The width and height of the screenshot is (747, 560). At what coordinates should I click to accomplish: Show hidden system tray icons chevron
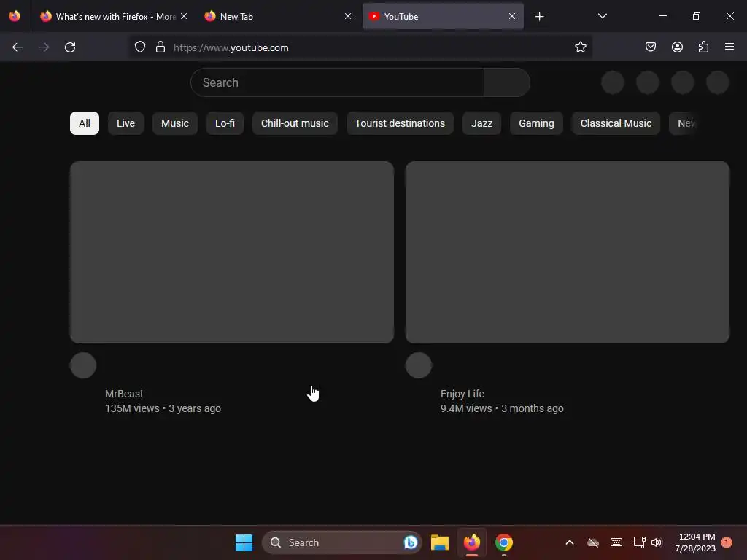coord(569,542)
